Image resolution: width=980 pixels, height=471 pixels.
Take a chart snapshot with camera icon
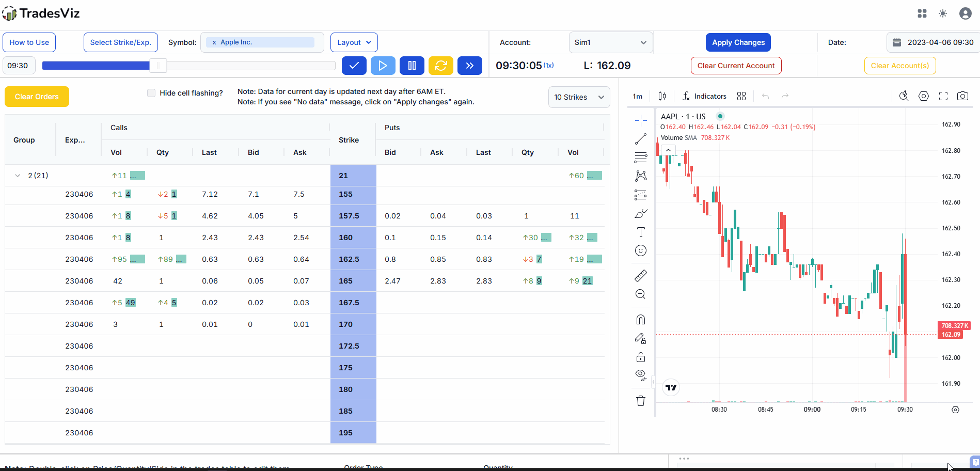point(962,96)
